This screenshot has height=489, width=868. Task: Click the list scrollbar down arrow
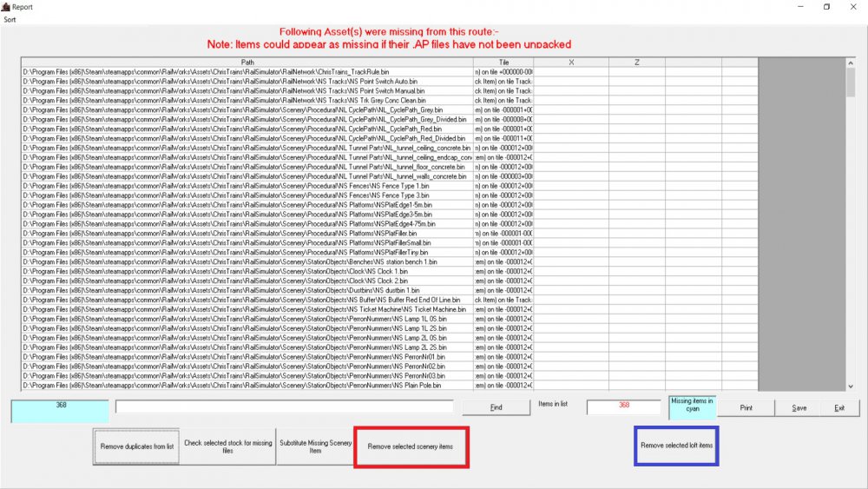click(x=850, y=386)
